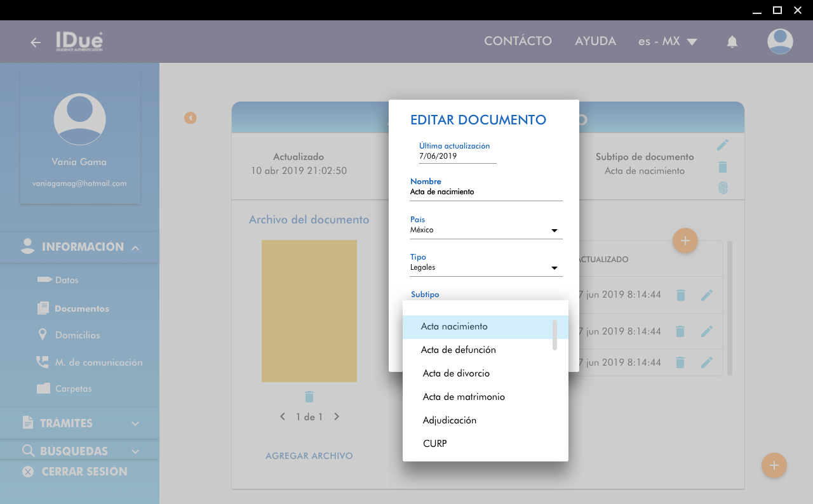The height and width of the screenshot is (504, 813).
Task: Delete the file under document preview
Action: 309,397
